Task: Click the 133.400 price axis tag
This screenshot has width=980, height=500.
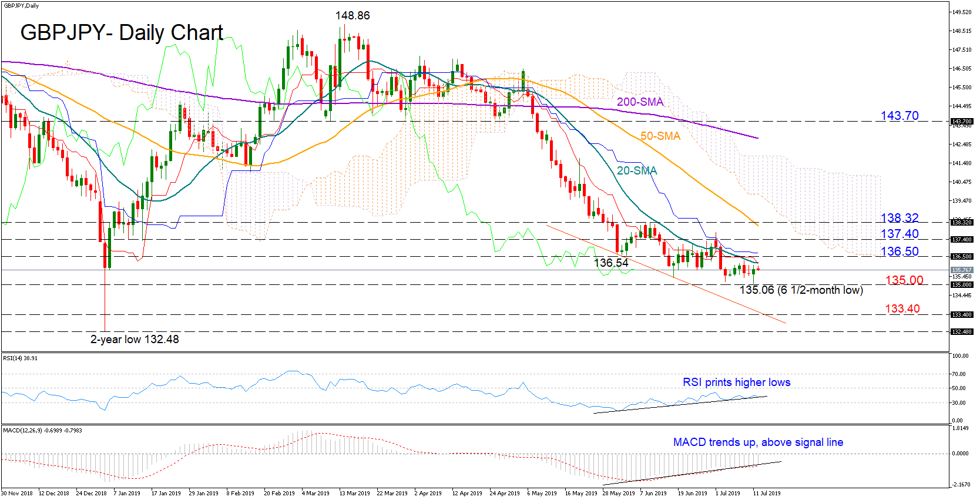Action: pyautogui.click(x=962, y=315)
